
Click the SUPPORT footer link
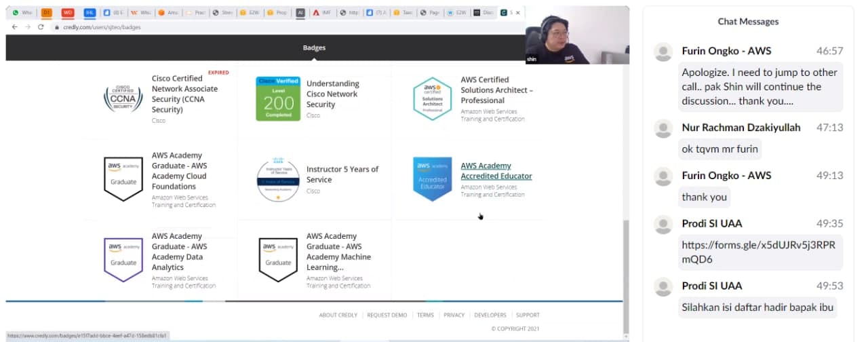point(528,315)
